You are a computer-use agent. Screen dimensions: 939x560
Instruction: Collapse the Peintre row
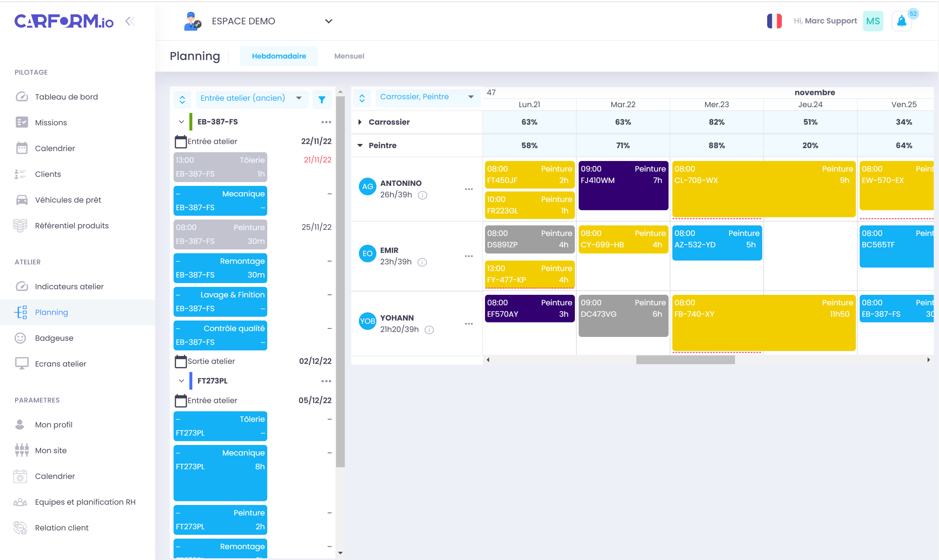point(360,145)
